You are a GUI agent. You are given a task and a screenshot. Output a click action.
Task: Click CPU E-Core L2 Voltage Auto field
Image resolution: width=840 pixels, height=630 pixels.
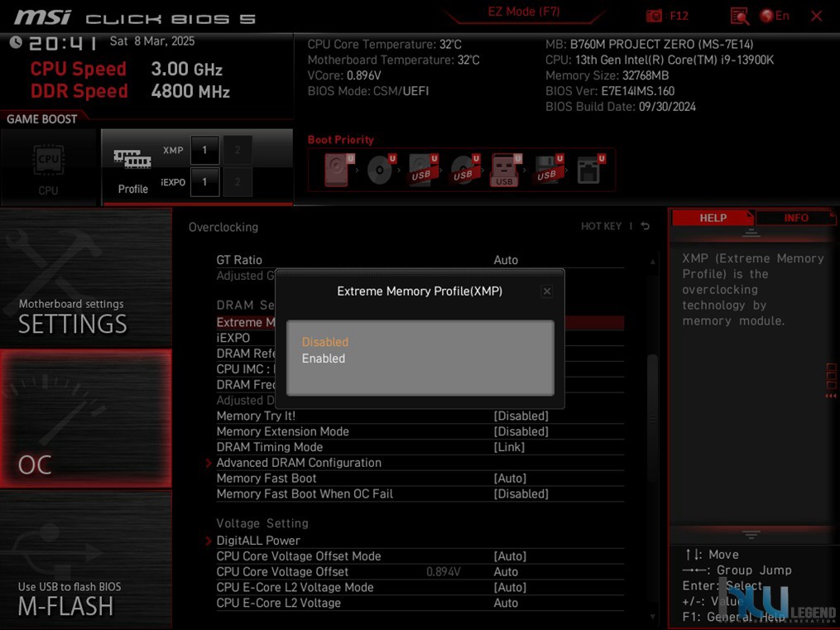point(506,603)
